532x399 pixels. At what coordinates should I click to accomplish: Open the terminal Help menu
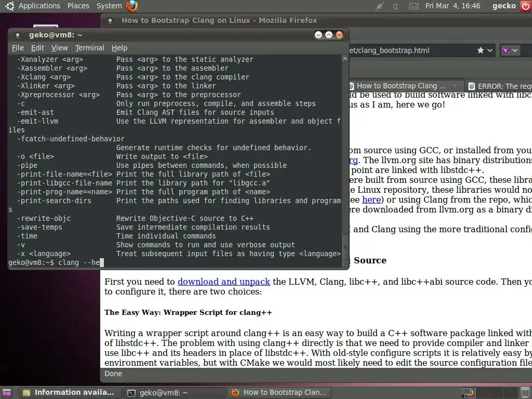(119, 48)
